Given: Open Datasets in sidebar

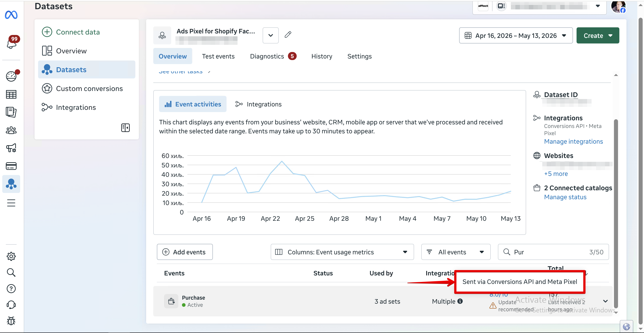Looking at the screenshot, I should pos(86,69).
